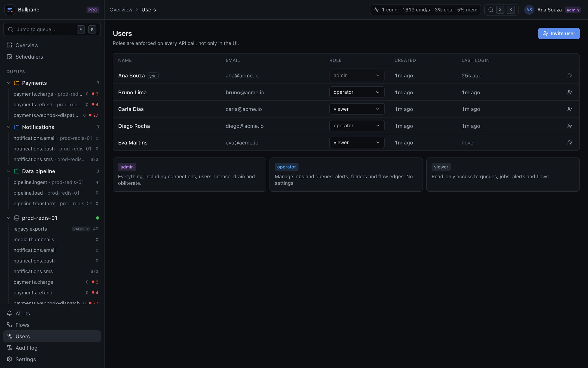Click the Jump to queue search field
Viewport: 588px width, 368px height.
coord(52,29)
